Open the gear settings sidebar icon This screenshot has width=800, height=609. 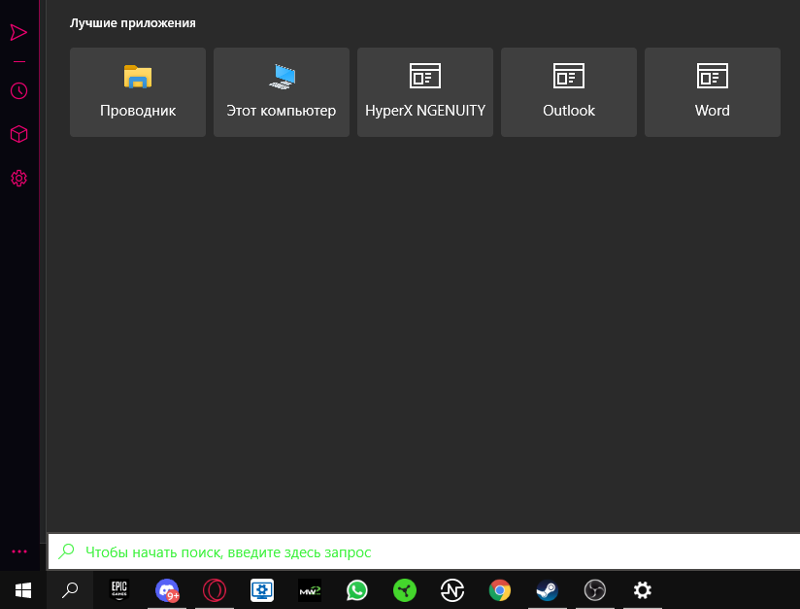19,179
